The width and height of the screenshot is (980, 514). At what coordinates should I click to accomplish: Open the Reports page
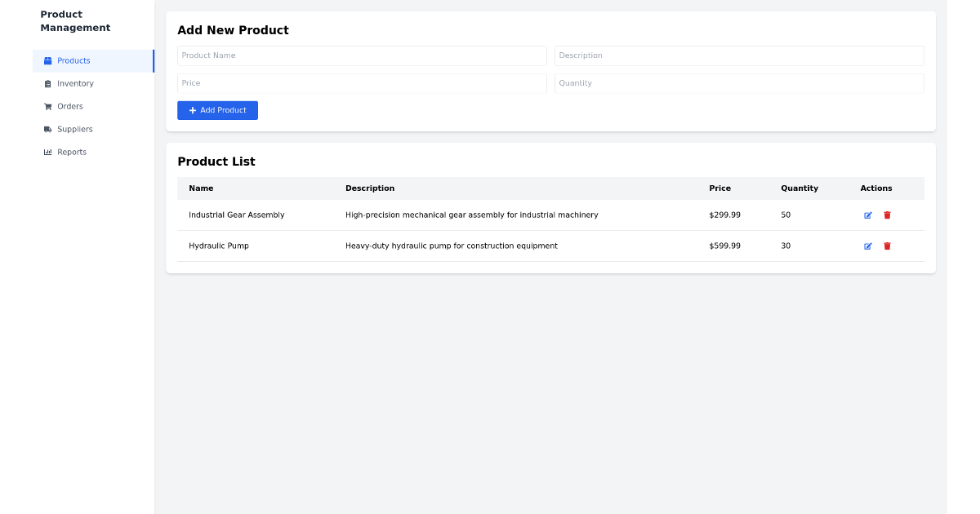point(72,152)
